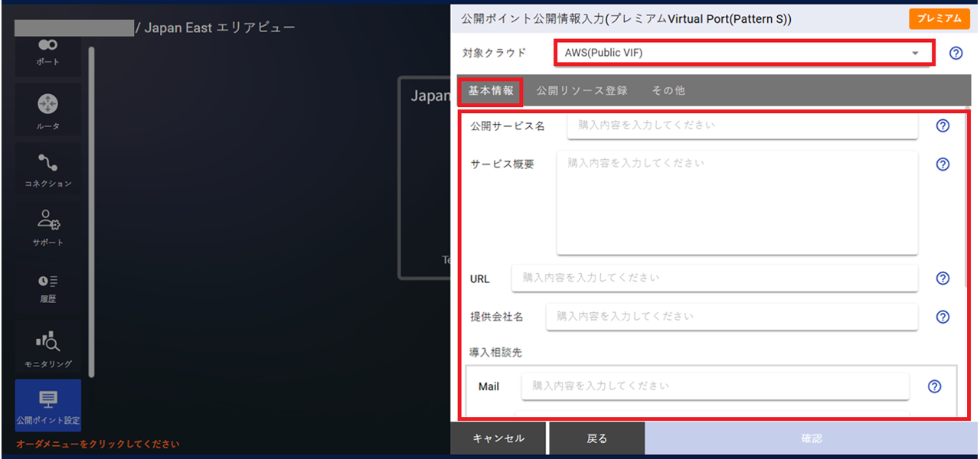This screenshot has width=980, height=459.
Task: Open the モニタリング monitoring icon
Action: 47,346
